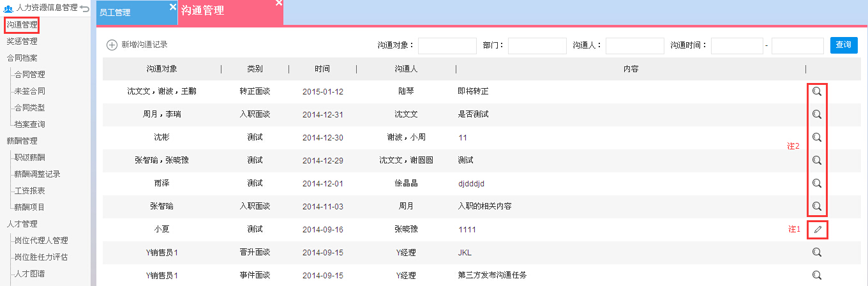Screen dimensions: 868x286
Task: Open 岗位代理人管理 in the sidebar
Action: point(41,241)
